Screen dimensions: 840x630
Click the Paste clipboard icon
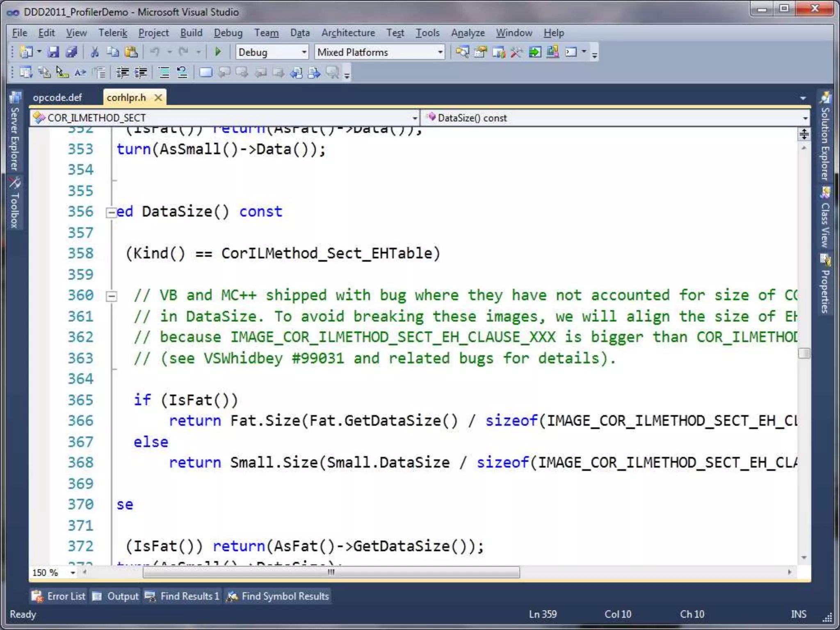[x=131, y=52]
